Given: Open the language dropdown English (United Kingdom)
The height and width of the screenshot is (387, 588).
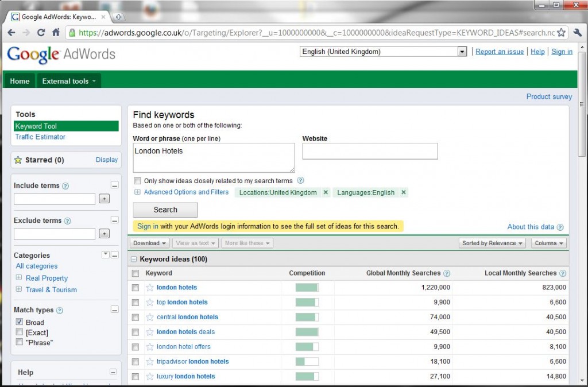Looking at the screenshot, I should pyautogui.click(x=383, y=52).
